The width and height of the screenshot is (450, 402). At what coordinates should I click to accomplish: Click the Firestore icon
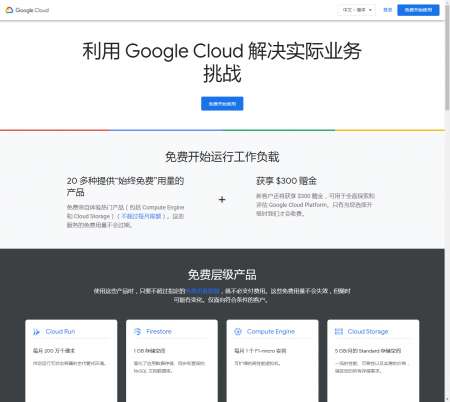[137, 332]
